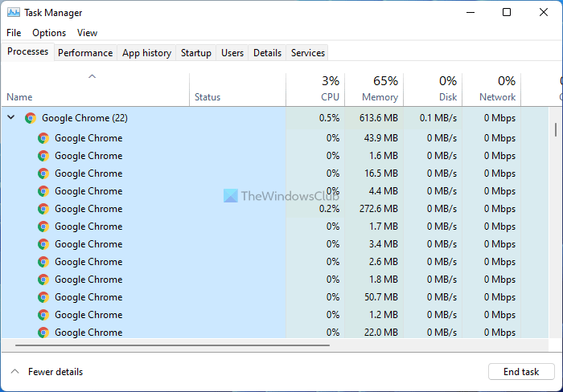
Task: Click the 0.5% CPU value
Action: [329, 118]
